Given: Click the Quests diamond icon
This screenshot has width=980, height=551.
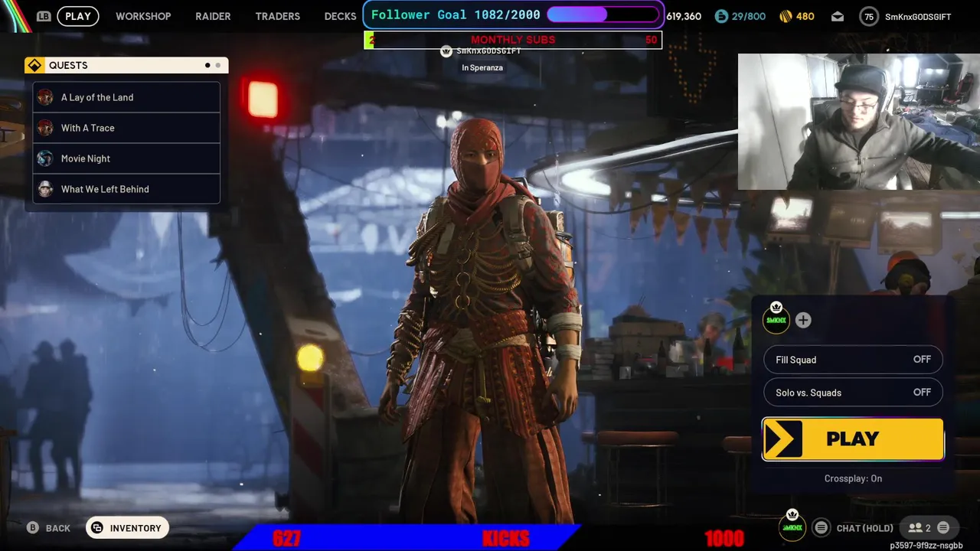Looking at the screenshot, I should pos(34,65).
